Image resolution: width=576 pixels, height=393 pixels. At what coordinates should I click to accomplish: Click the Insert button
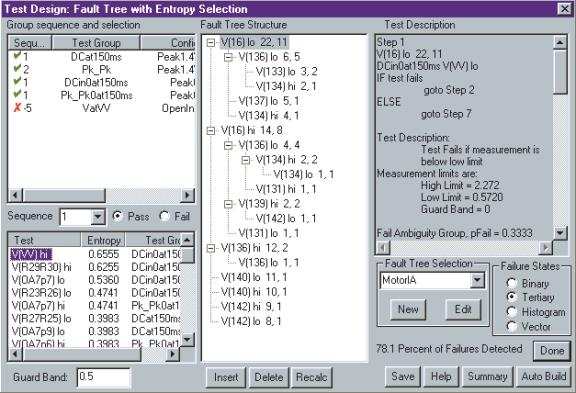226,377
